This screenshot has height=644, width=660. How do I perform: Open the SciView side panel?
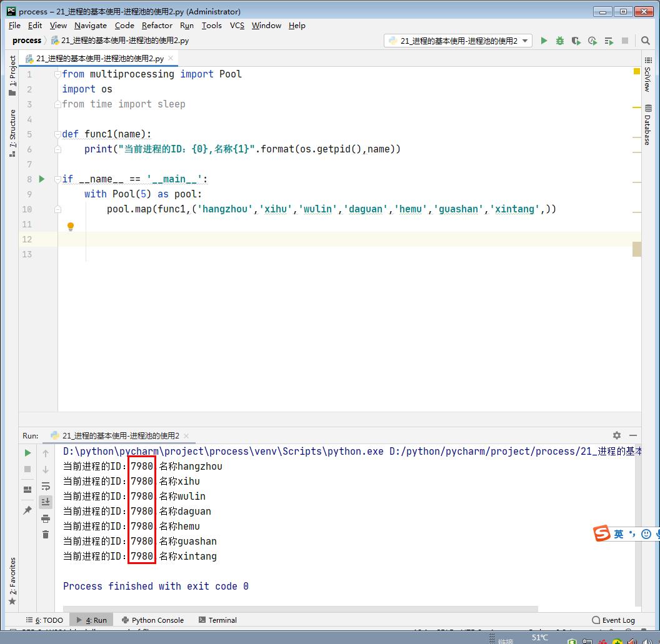point(647,76)
